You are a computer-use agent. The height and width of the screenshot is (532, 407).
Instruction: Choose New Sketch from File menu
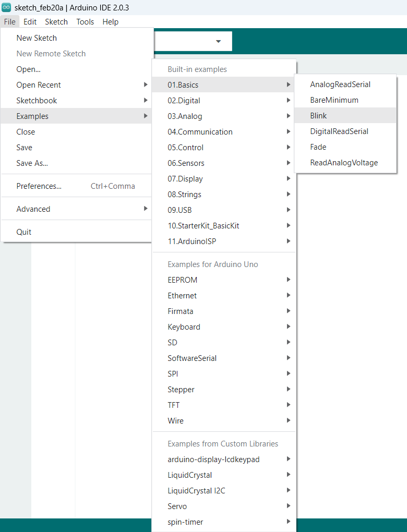pyautogui.click(x=37, y=38)
